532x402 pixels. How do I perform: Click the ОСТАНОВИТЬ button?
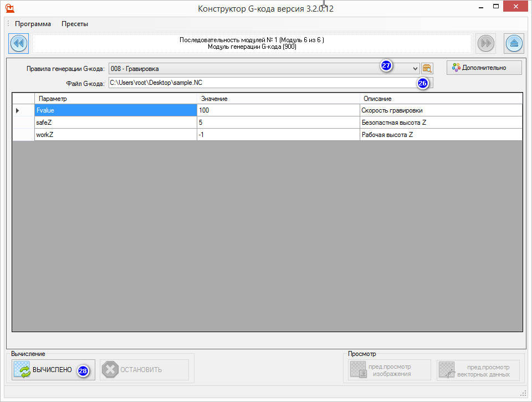pos(144,370)
